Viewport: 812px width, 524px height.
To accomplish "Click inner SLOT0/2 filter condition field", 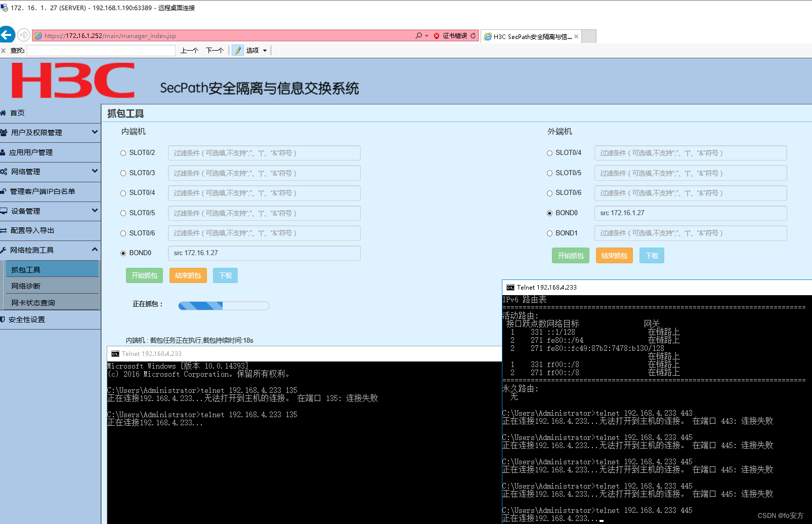I will coord(264,153).
